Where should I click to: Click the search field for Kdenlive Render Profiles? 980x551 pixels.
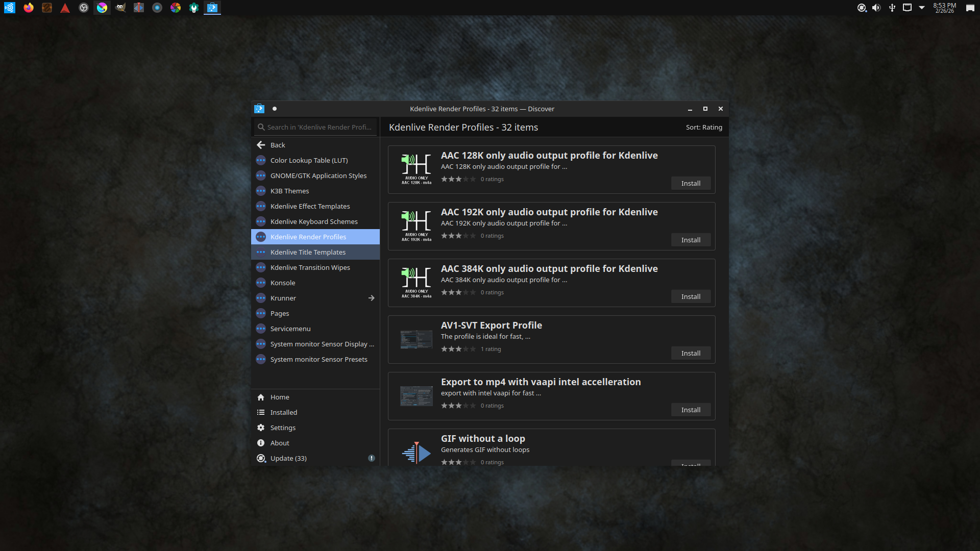[315, 127]
